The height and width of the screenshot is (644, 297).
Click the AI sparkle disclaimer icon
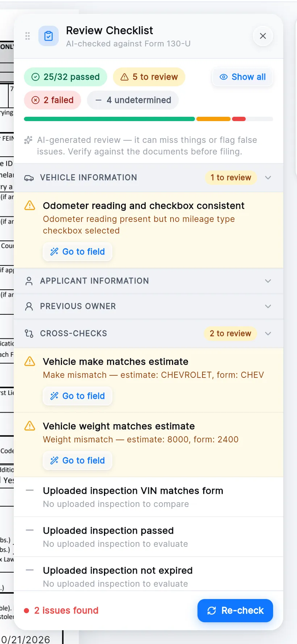coord(28,140)
